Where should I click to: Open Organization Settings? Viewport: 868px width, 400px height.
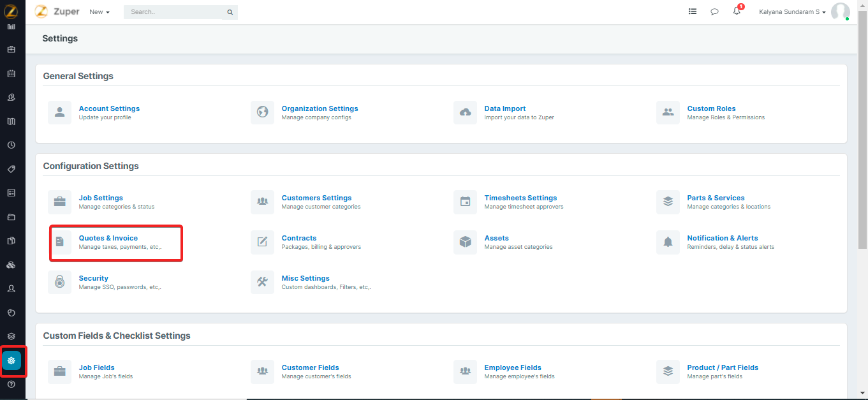[x=320, y=108]
